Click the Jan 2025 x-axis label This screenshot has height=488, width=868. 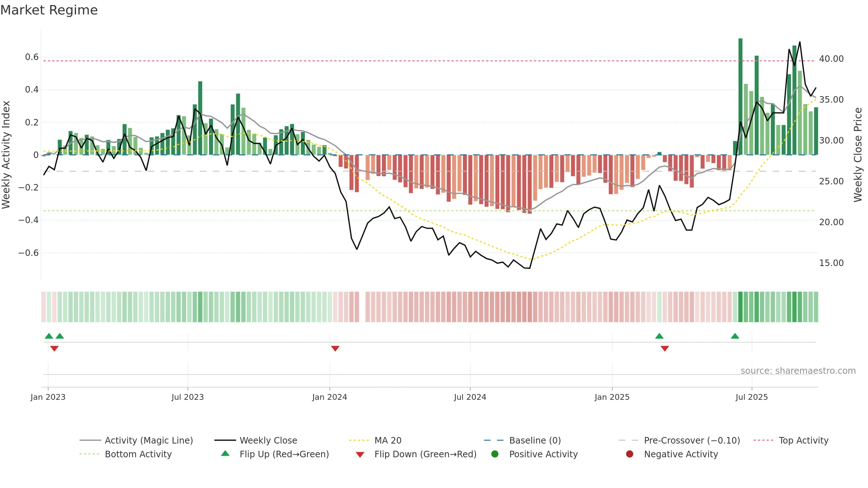tap(612, 397)
